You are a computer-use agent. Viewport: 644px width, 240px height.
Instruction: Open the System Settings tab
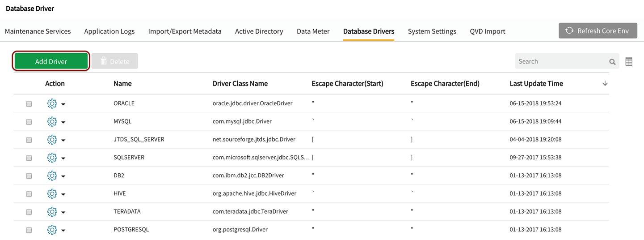point(432,31)
